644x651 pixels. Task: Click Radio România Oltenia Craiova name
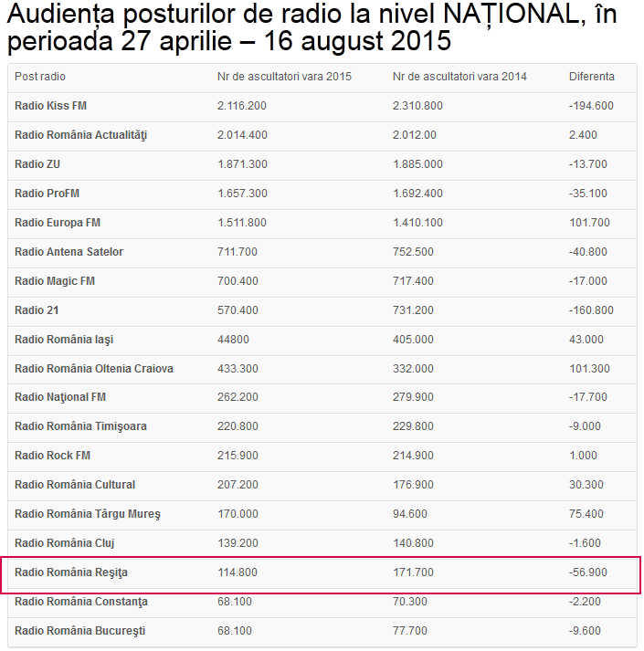point(94,369)
